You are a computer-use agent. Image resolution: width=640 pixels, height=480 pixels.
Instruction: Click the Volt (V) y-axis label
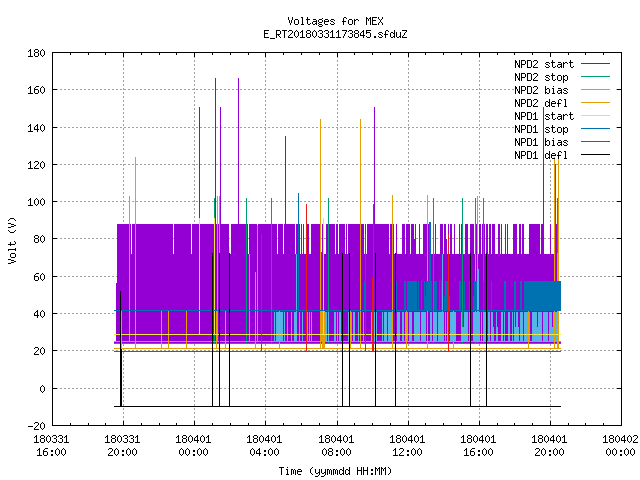point(12,240)
